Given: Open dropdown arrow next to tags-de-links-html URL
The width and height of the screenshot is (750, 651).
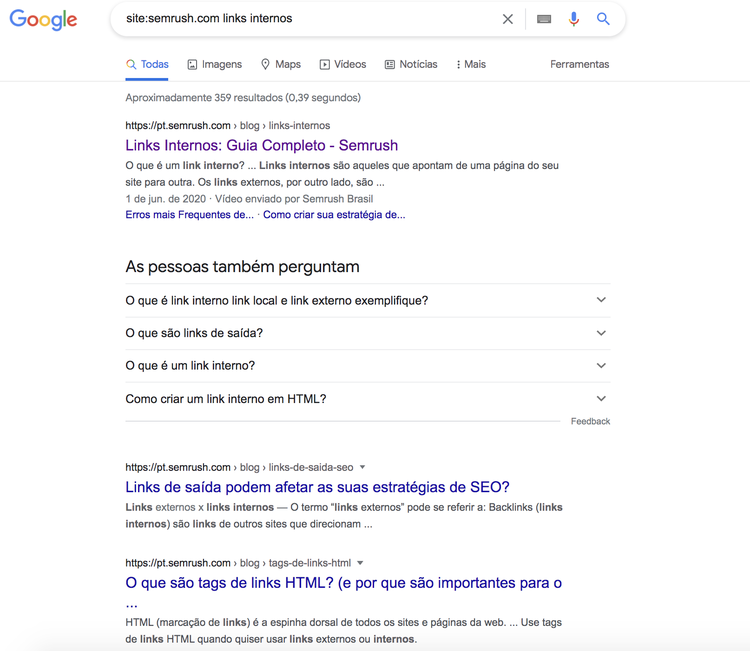Looking at the screenshot, I should pyautogui.click(x=360, y=563).
